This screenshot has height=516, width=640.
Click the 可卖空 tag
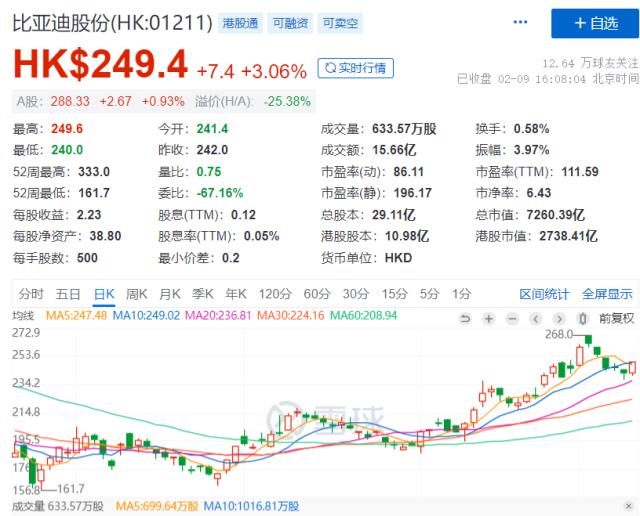pos(340,23)
